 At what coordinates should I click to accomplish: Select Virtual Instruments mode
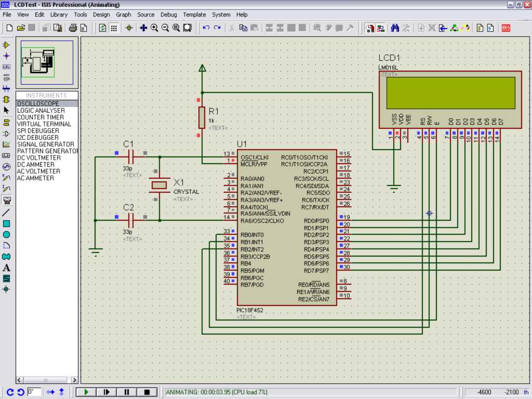point(6,200)
